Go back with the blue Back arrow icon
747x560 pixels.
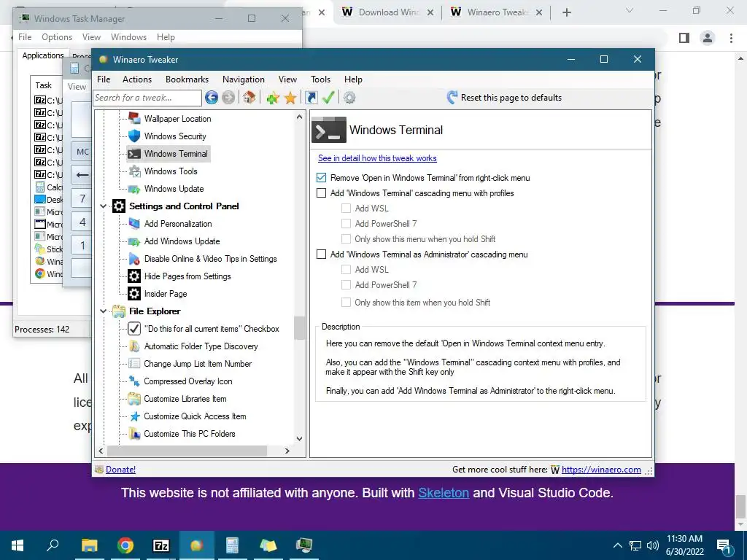point(212,98)
